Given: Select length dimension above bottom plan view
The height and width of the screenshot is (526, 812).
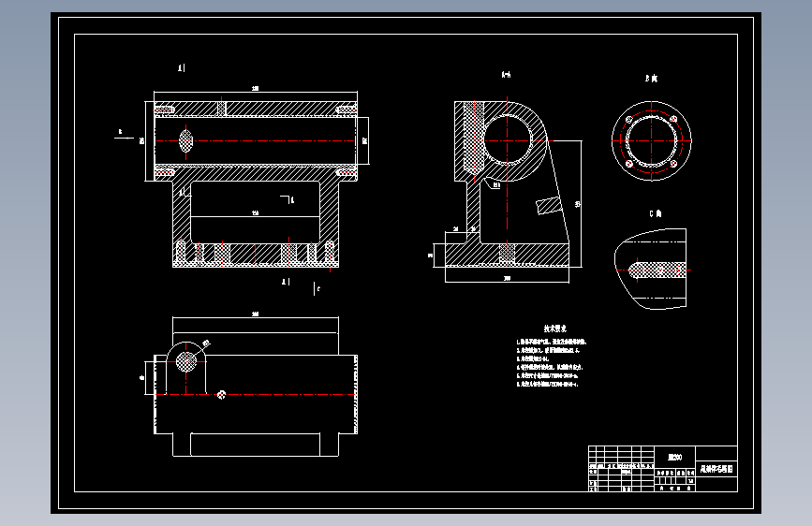Looking at the screenshot, I should click(x=256, y=315).
